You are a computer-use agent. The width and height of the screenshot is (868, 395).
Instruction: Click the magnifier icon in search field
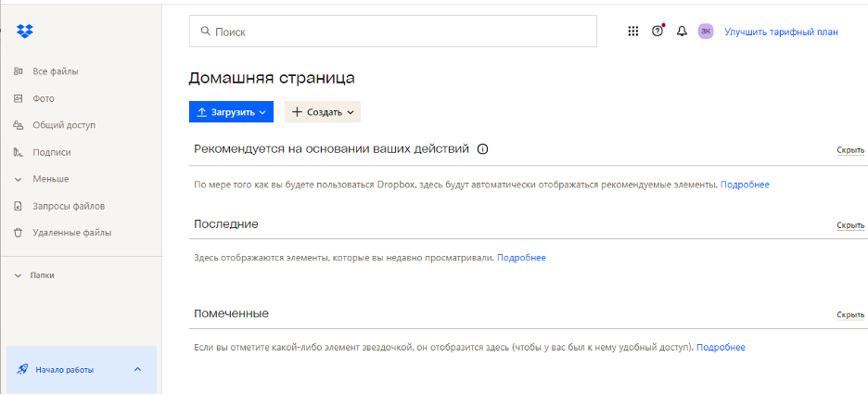(205, 32)
